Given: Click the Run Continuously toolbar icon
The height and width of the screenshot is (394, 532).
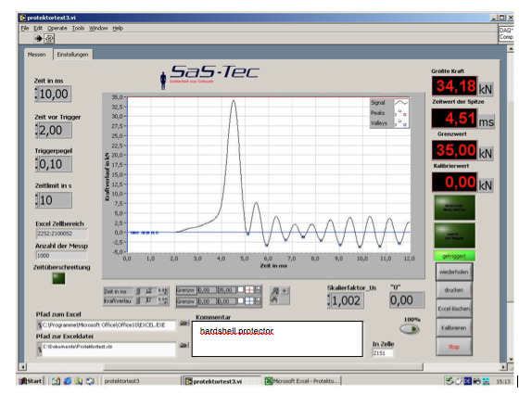Looking at the screenshot, I should coord(49,39).
